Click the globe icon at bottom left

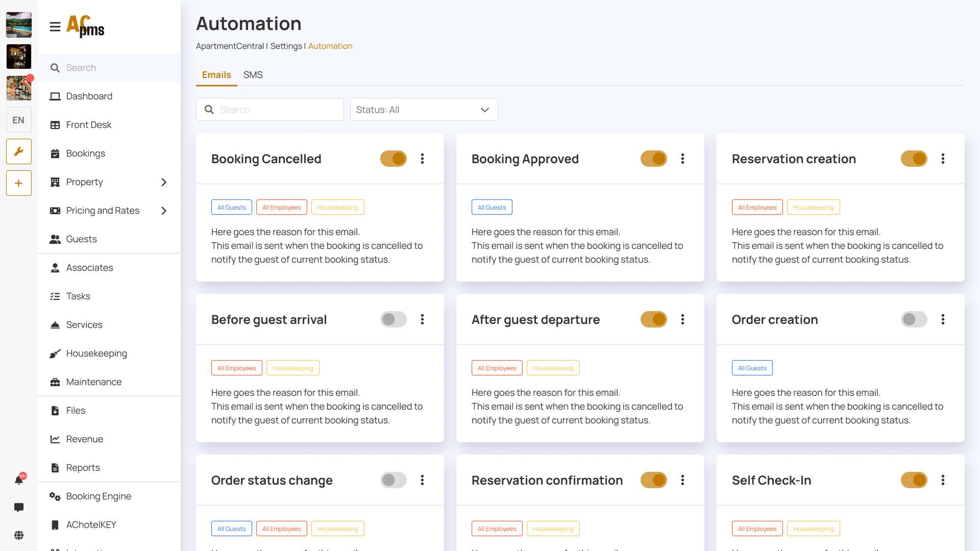pos(19,535)
